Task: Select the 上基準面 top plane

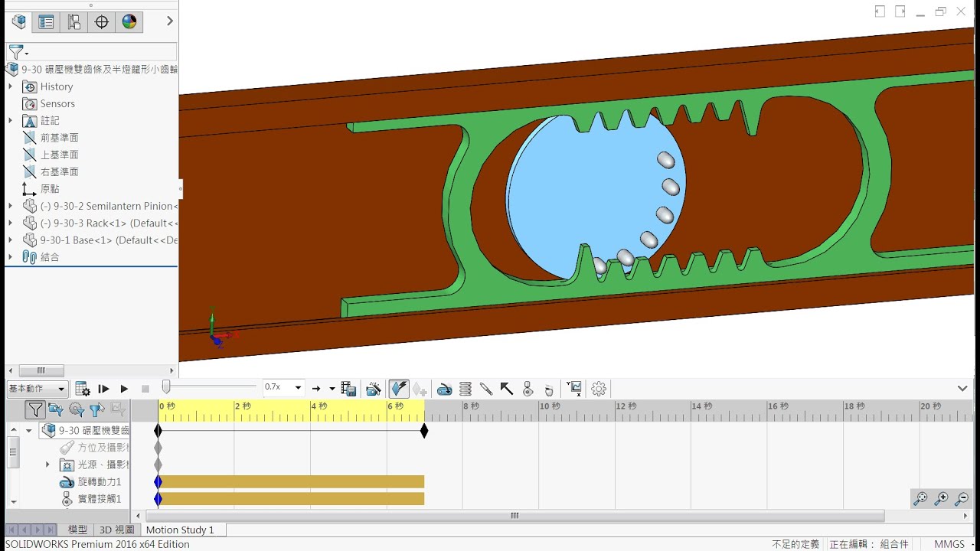Action: tap(59, 155)
